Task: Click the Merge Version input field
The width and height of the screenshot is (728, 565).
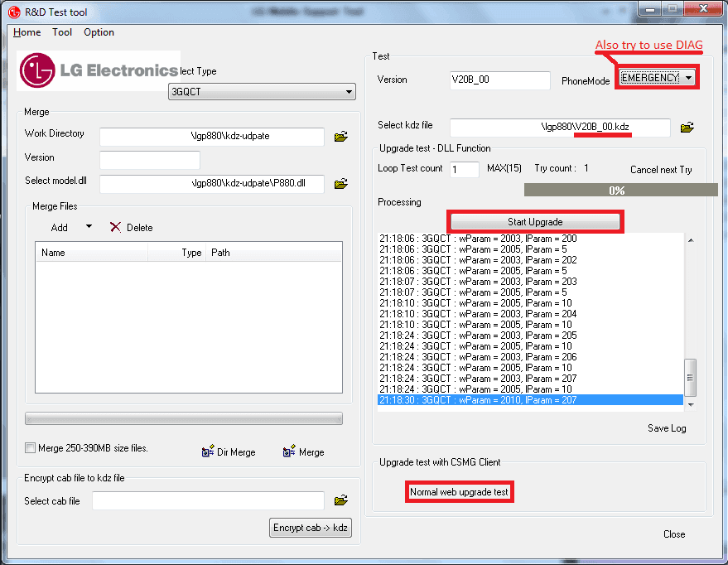Action: [x=150, y=160]
